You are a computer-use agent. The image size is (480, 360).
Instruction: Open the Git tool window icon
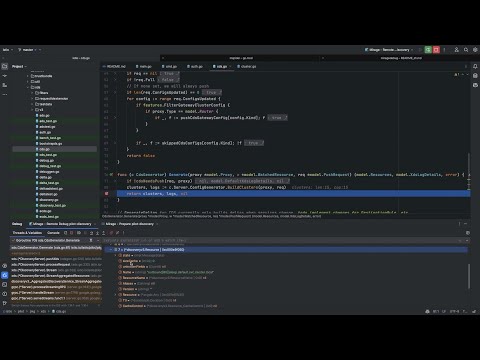[5, 303]
